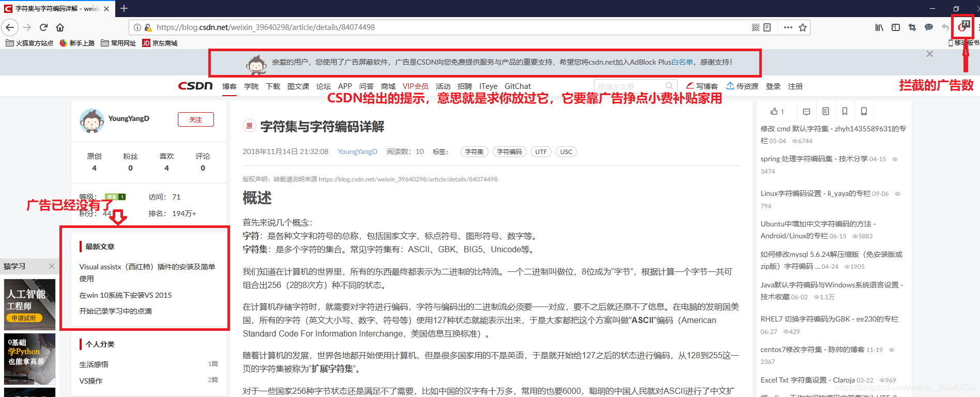The height and width of the screenshot is (397, 980).
Task: Click the screenshot crop icon
Action: coord(912,27)
